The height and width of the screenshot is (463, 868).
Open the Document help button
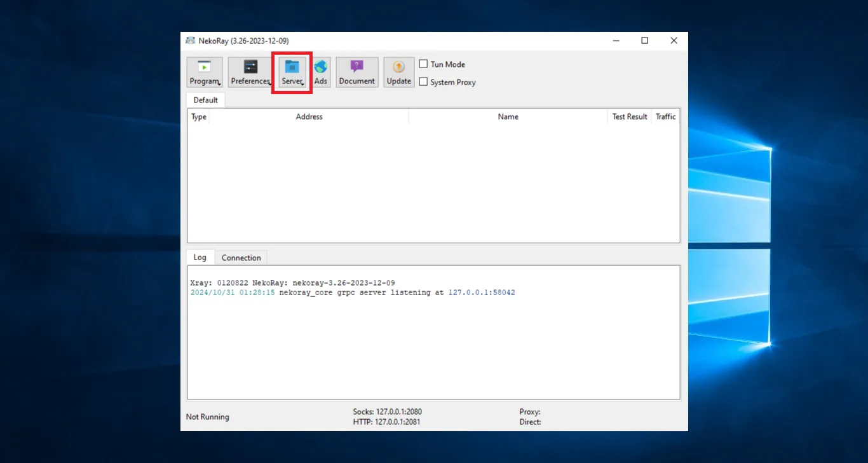[x=357, y=72]
